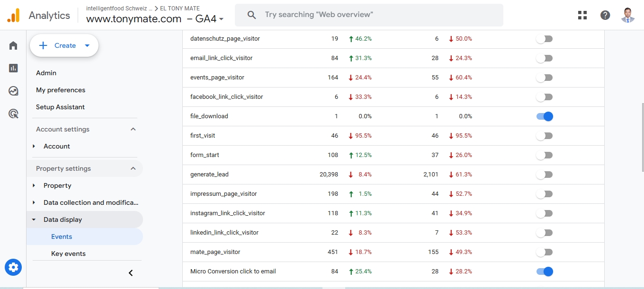
Task: Enable key event toggle for generate_lead
Action: [545, 175]
